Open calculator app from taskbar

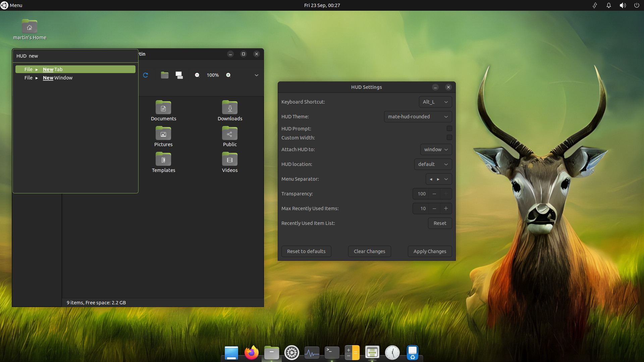click(x=352, y=352)
